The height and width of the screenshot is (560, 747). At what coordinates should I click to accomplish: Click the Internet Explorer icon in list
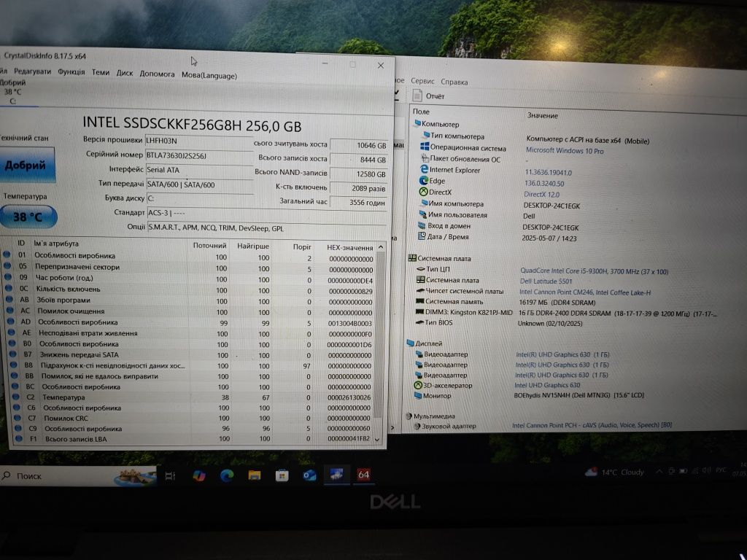[x=424, y=169]
